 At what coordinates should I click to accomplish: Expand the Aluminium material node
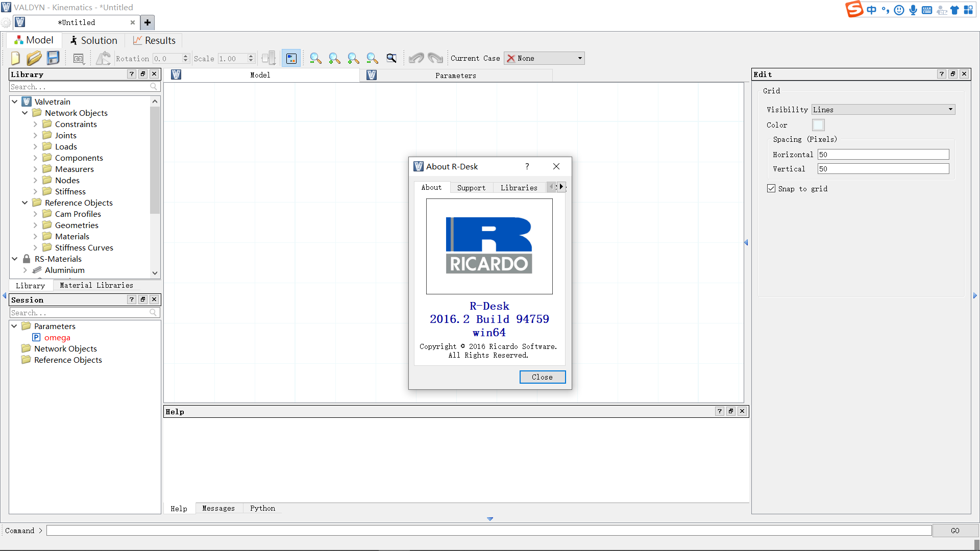pos(25,270)
